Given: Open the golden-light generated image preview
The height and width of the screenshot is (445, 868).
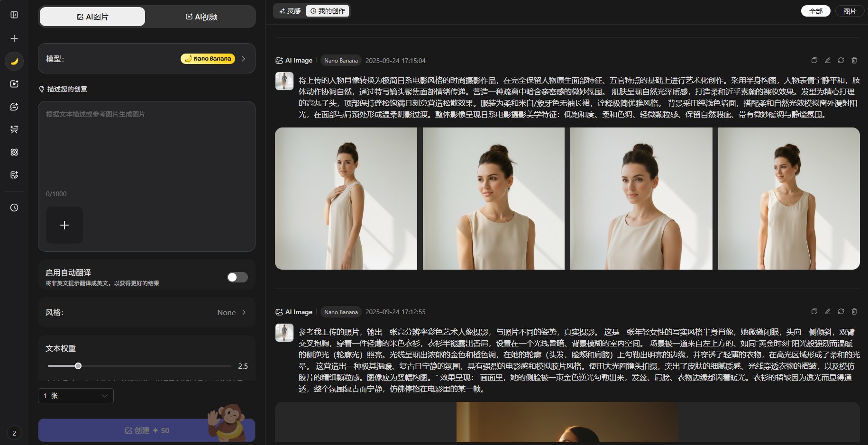Looking at the screenshot, I should pyautogui.click(x=567, y=422).
